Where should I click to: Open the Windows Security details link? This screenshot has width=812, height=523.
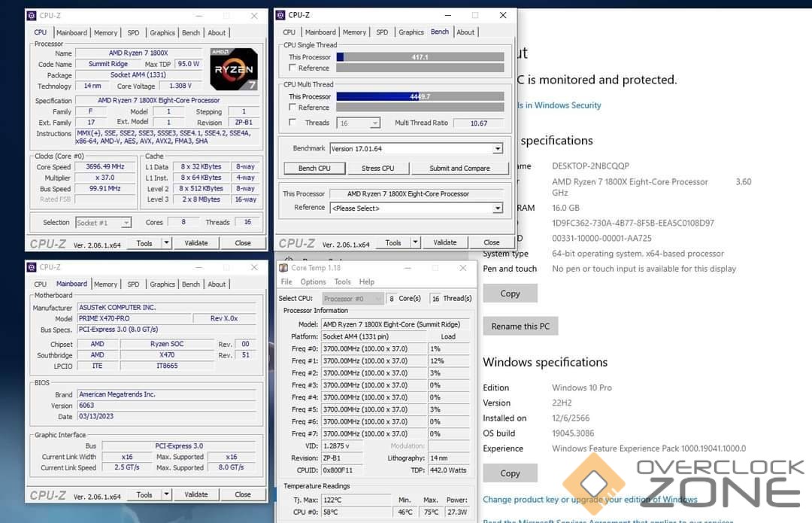(559, 105)
